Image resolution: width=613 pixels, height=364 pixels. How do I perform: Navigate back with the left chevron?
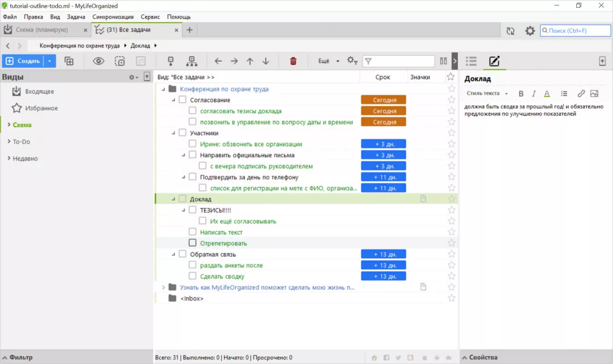[8, 46]
